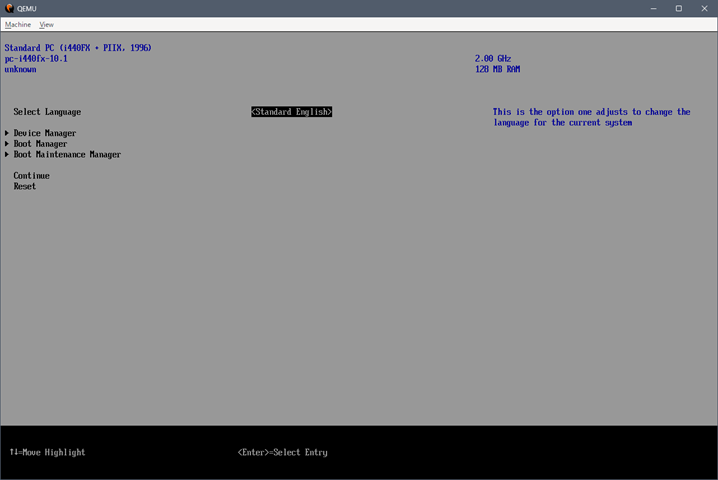Expand the arrow beside Boot Maintenance Manager
This screenshot has width=718, height=480.
[7, 155]
